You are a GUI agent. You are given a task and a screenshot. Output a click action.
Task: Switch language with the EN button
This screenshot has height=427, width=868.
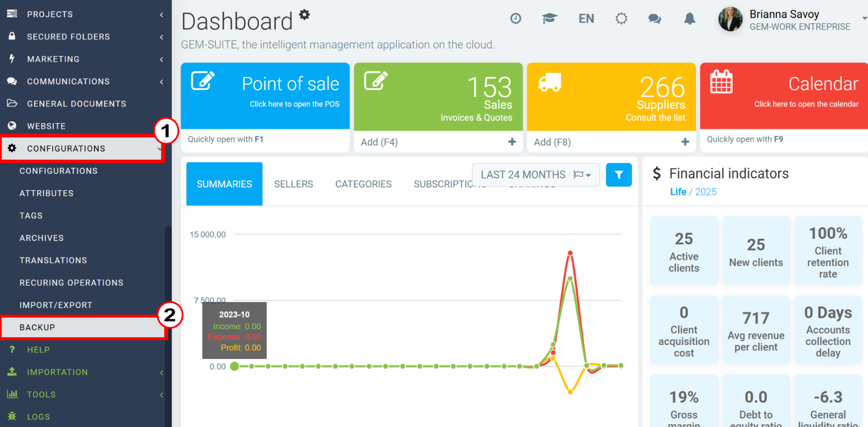pos(586,19)
